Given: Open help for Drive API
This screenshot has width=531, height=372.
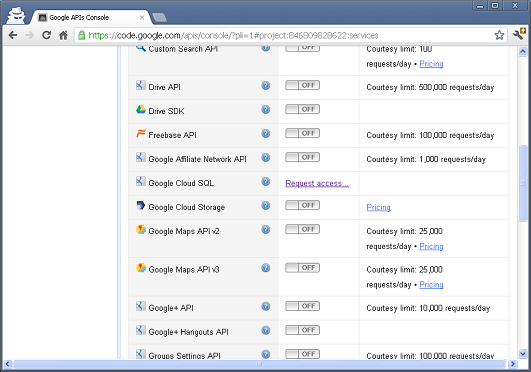Looking at the screenshot, I should [266, 85].
